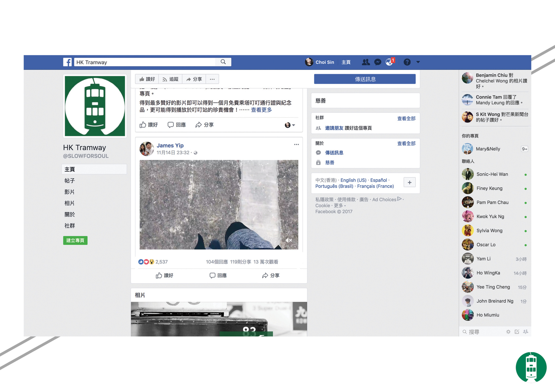This screenshot has width=555, height=392.
Task: Open the help question mark icon
Action: tap(407, 62)
